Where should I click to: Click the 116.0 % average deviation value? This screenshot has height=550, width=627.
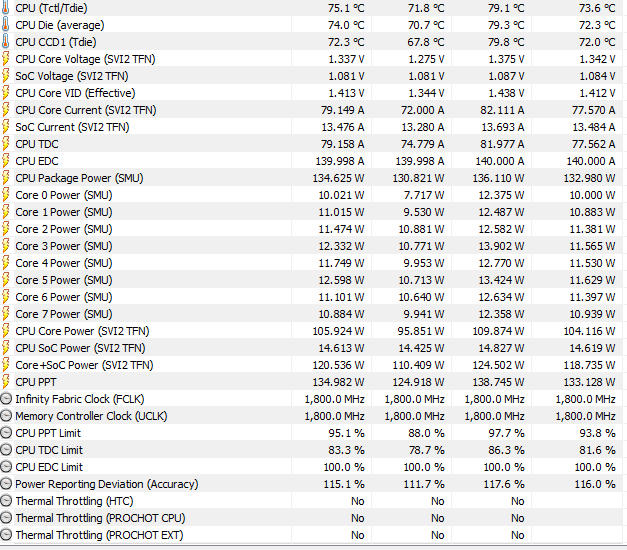pyautogui.click(x=595, y=484)
